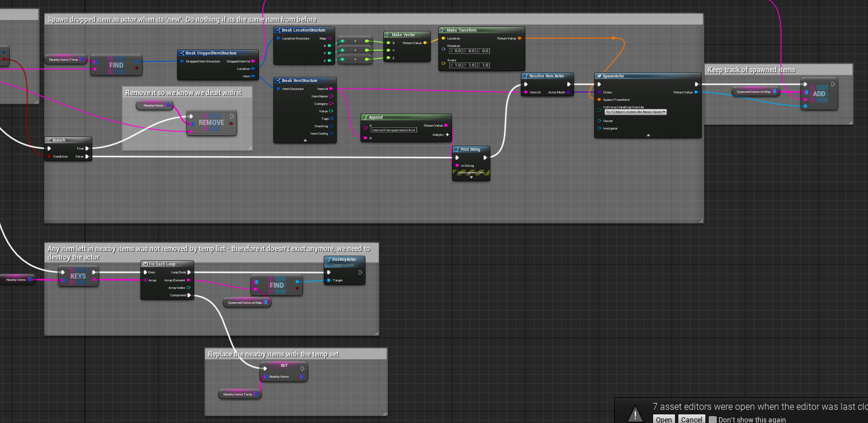Click the SpawnActor node header icon
The height and width of the screenshot is (423, 868).
pyautogui.click(x=599, y=76)
